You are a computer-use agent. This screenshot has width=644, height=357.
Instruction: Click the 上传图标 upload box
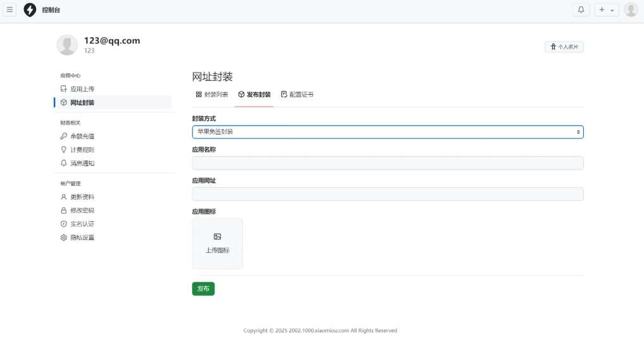pos(217,244)
